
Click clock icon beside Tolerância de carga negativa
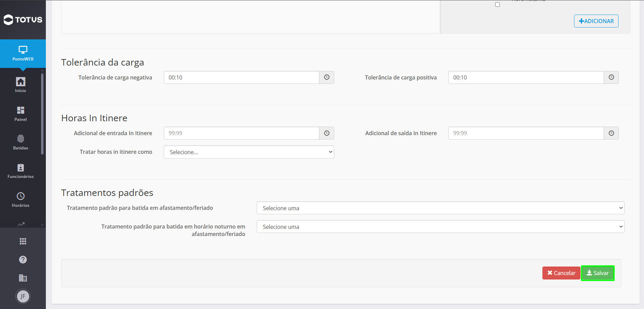pyautogui.click(x=327, y=77)
